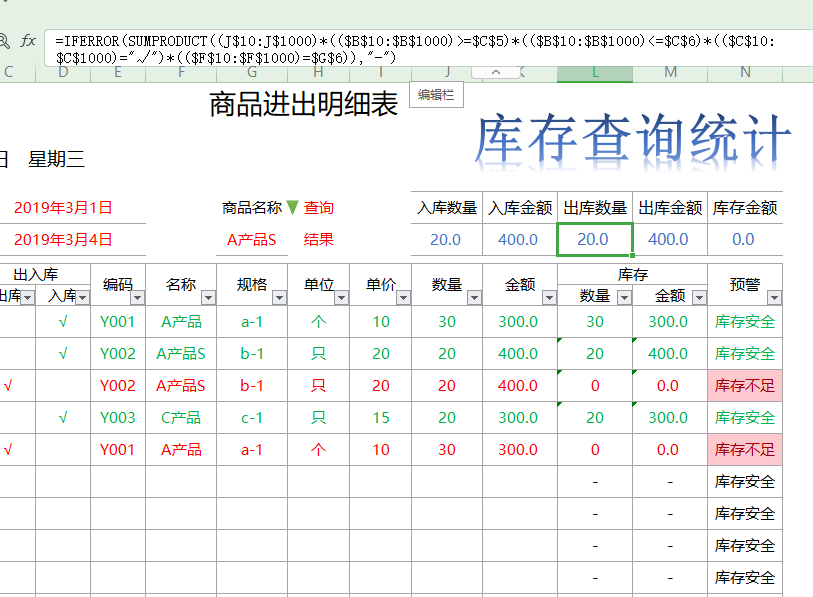The image size is (813, 597).
Task: Open the 名称 column filter dropdown
Action: 208,297
